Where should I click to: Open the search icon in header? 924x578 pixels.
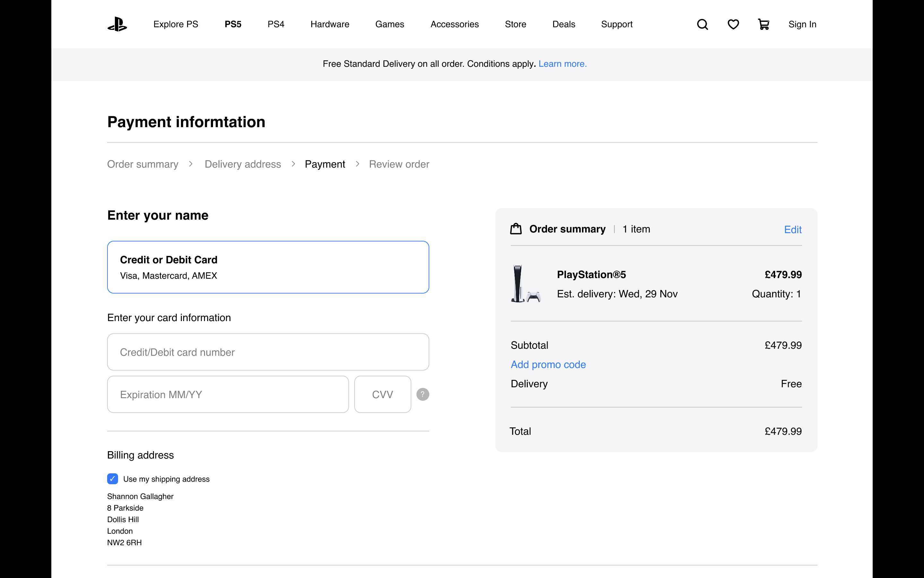pyautogui.click(x=703, y=24)
